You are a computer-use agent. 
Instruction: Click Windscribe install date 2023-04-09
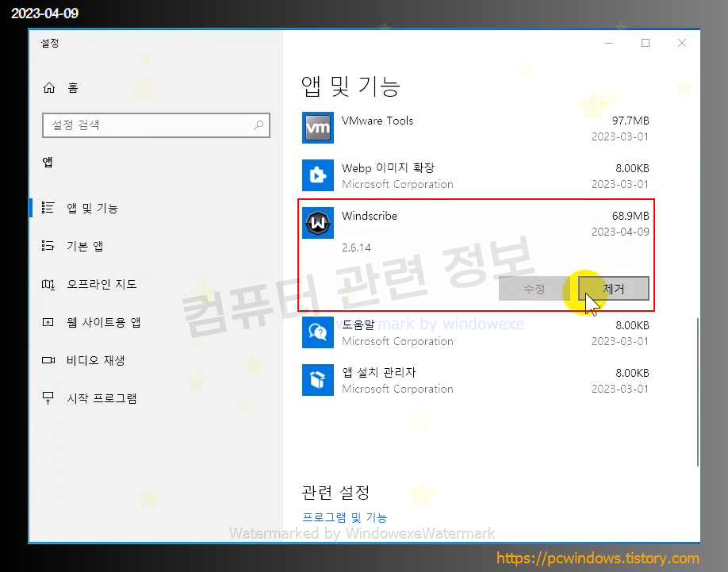point(620,232)
